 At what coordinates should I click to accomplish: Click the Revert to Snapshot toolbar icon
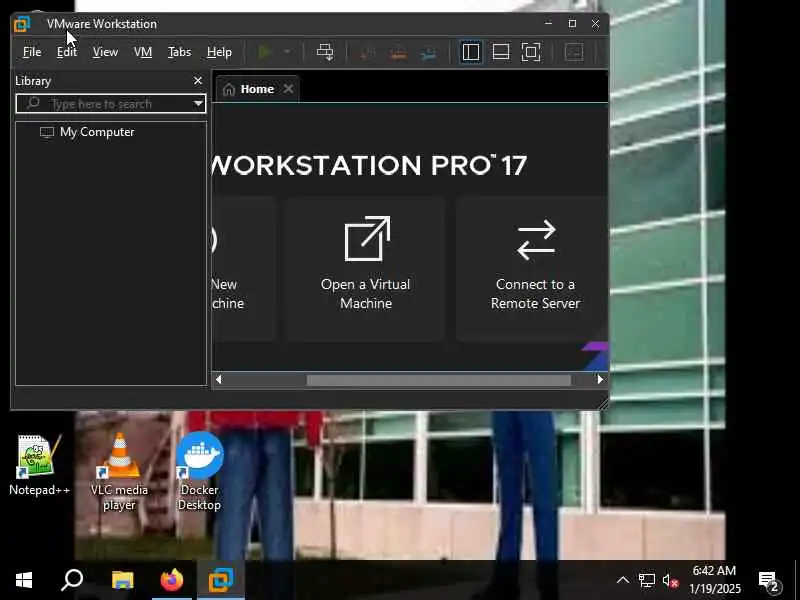click(x=398, y=53)
